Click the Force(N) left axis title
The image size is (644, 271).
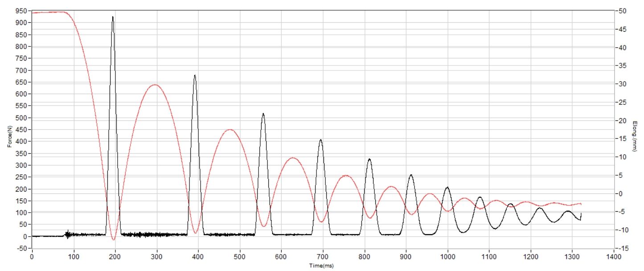(8, 128)
